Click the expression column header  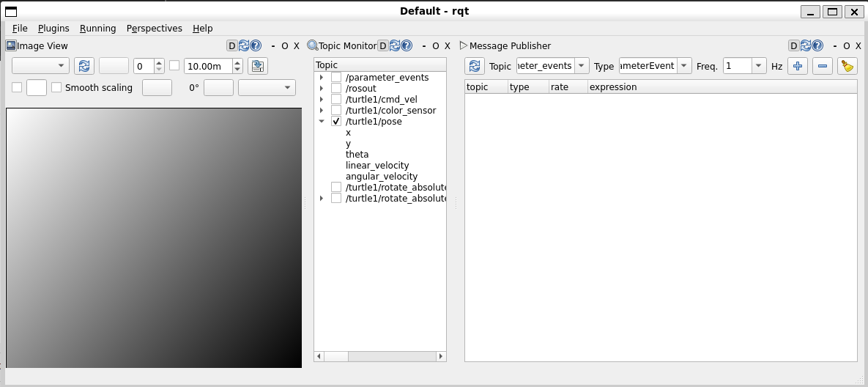coord(722,87)
